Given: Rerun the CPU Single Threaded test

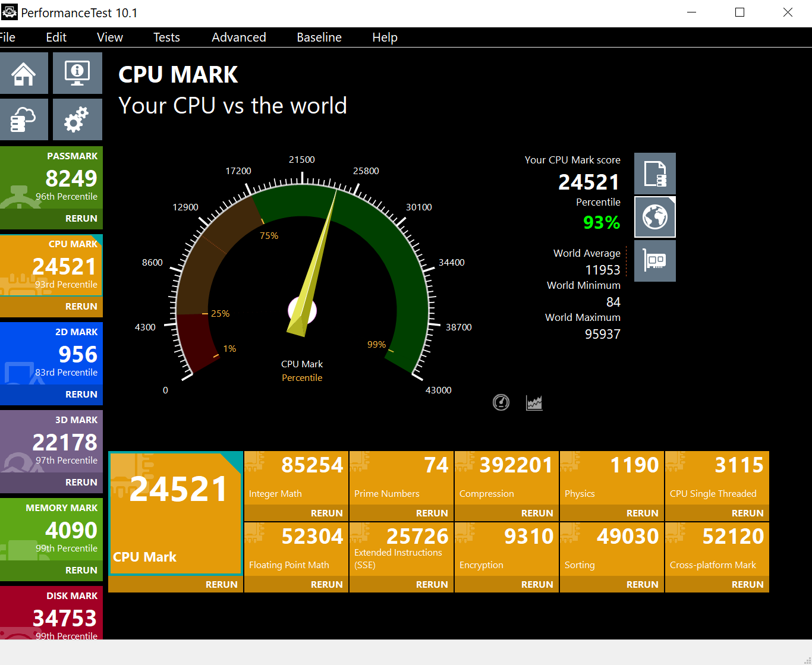Looking at the screenshot, I should tap(747, 513).
